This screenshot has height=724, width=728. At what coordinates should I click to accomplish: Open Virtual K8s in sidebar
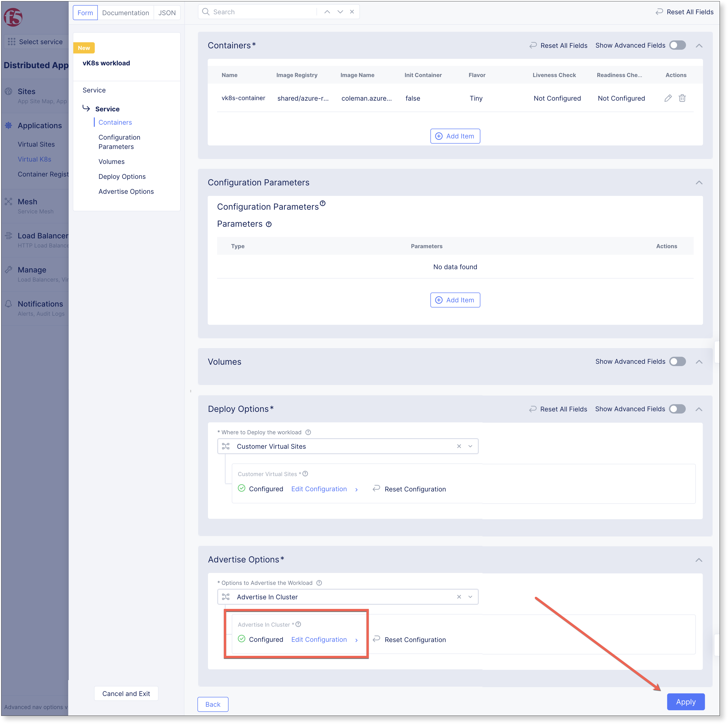click(34, 159)
